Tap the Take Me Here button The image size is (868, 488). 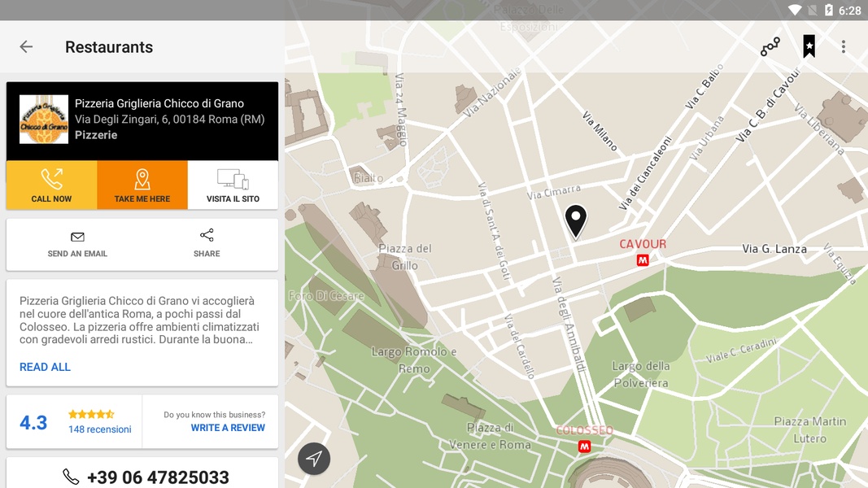[142, 185]
